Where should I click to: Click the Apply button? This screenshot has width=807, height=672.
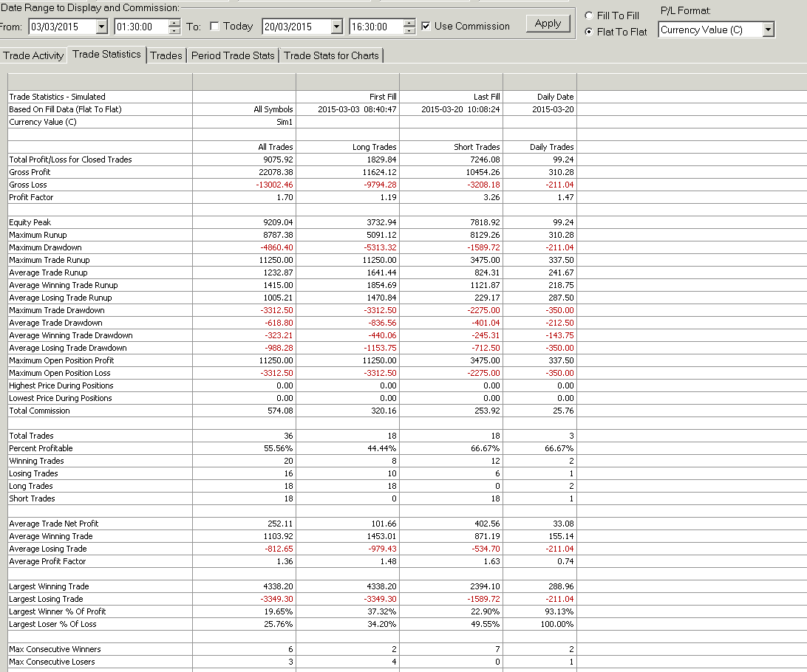[x=548, y=23]
